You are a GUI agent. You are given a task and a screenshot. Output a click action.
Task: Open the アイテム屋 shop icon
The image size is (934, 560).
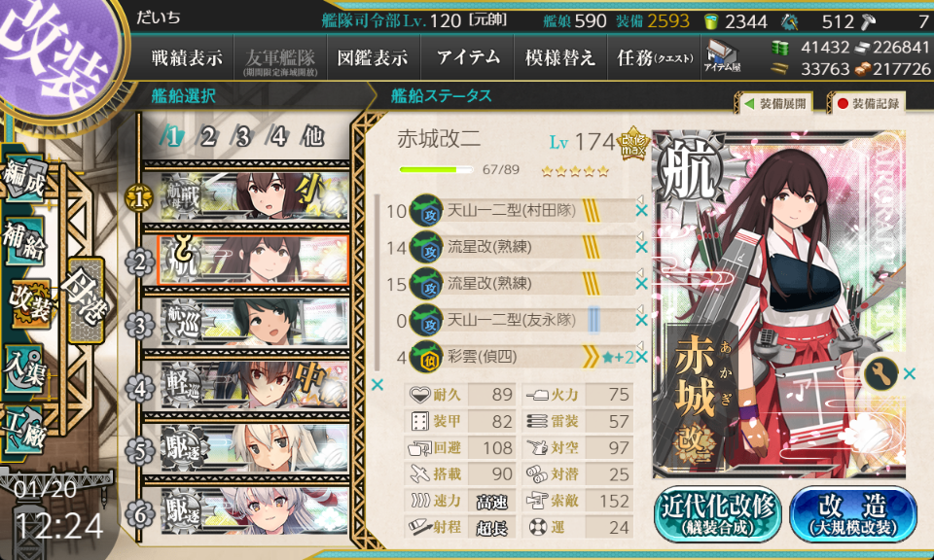[721, 56]
